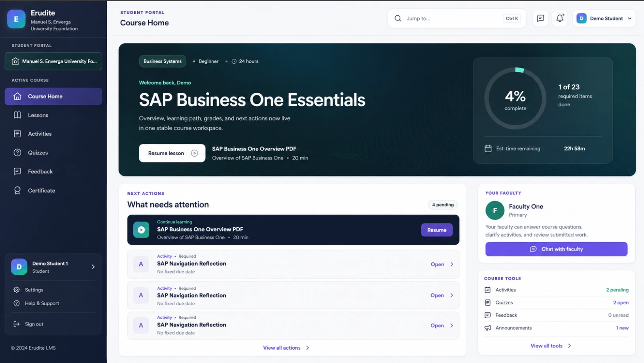Click the Faculty One avatar

pyautogui.click(x=495, y=210)
